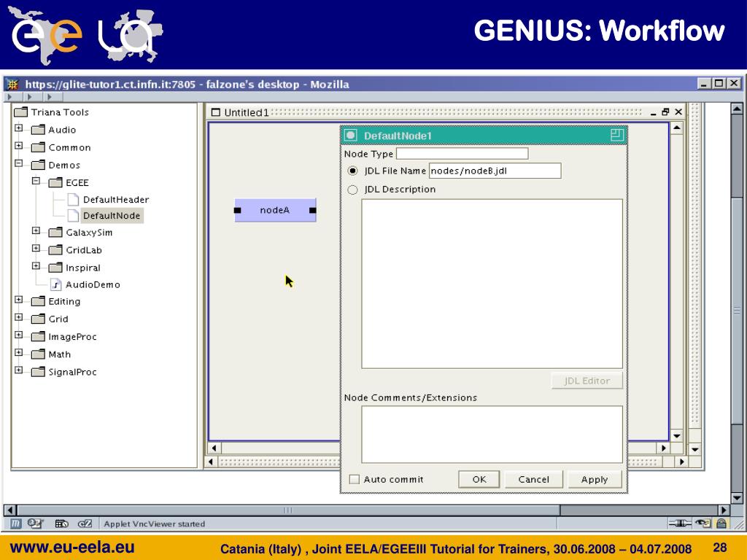This screenshot has height=560, width=747.
Task: Click the GridLab folder icon
Action: (x=55, y=250)
